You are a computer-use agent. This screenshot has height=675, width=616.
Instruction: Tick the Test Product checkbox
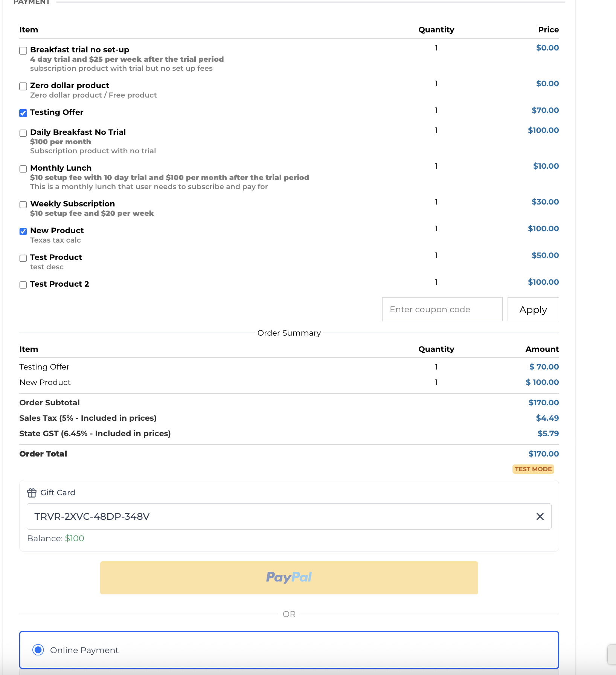click(23, 258)
